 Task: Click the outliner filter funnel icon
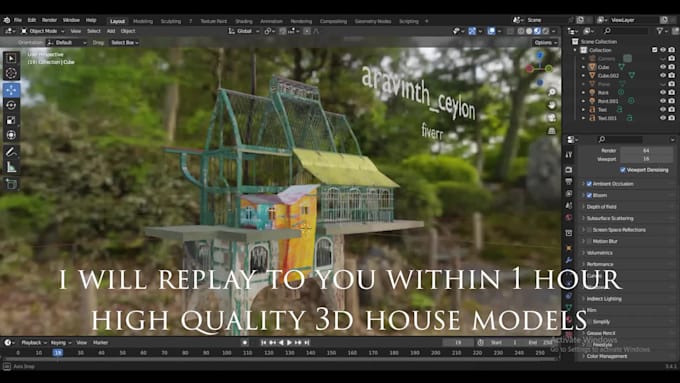click(661, 31)
